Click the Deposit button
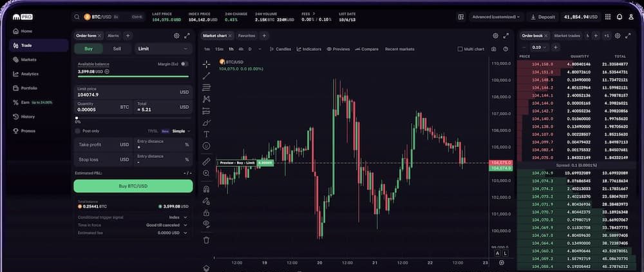 tap(542, 17)
